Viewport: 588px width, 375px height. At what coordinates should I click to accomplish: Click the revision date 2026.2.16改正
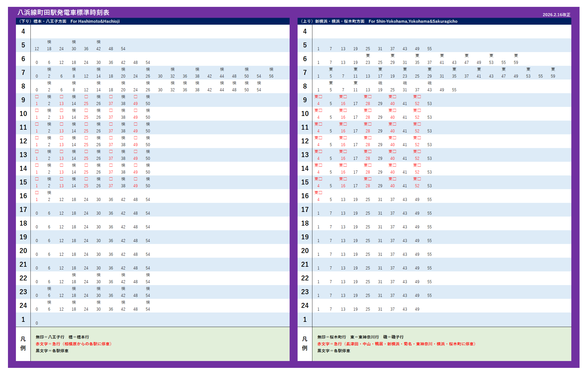pyautogui.click(x=556, y=15)
